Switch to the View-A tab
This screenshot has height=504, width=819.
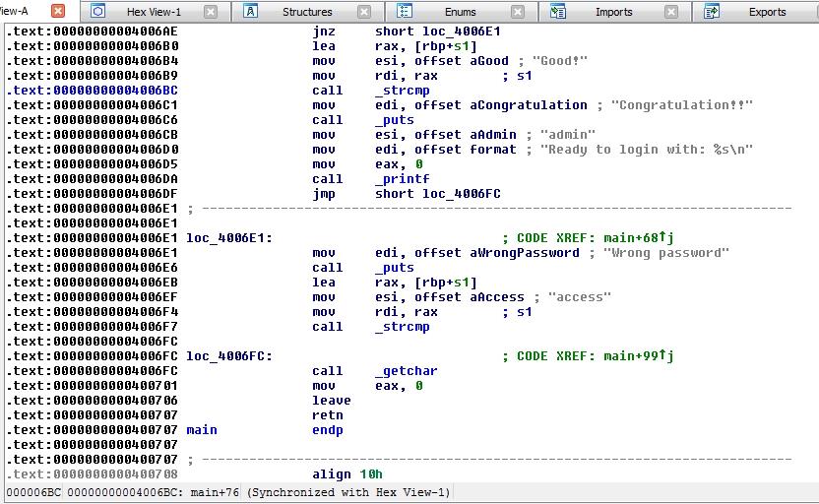[14, 11]
